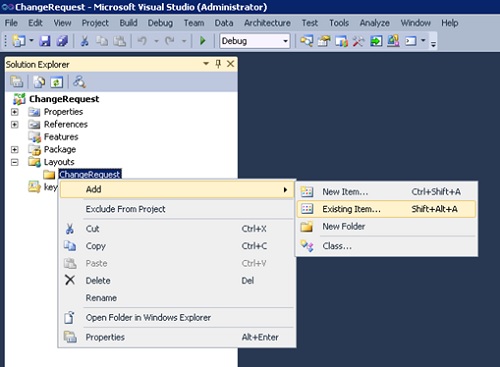Image resolution: width=500 pixels, height=367 pixels.
Task: Expand the Package tree node
Action: tap(14, 149)
